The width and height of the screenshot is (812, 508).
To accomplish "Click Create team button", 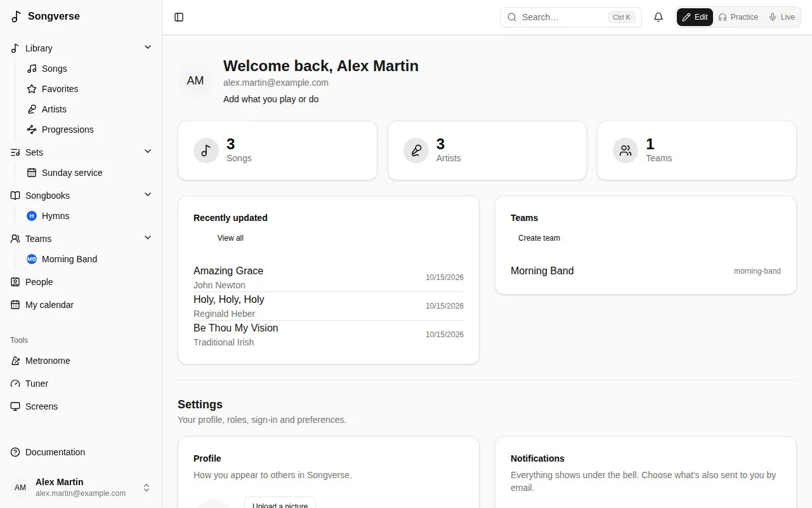I will pos(539,238).
